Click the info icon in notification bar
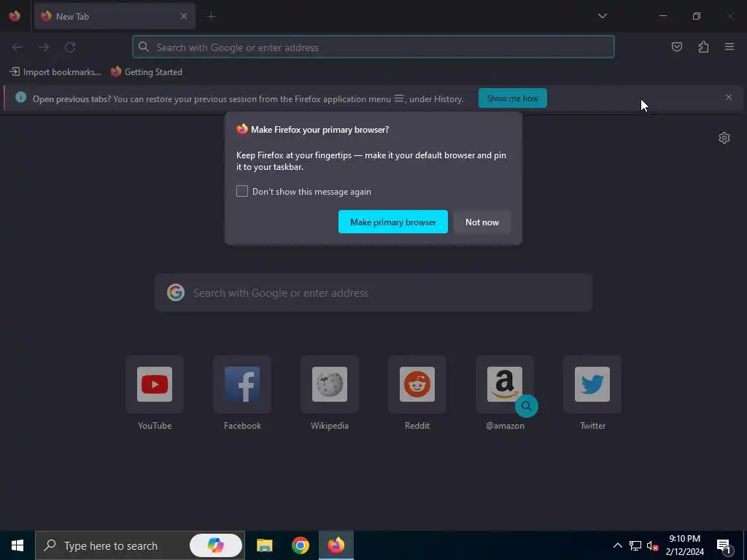Screen dimensions: 747x560 (x=20, y=97)
